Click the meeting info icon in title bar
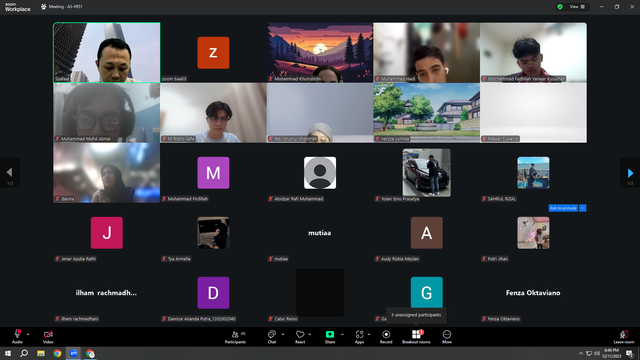This screenshot has height=360, width=640. tap(43, 7)
